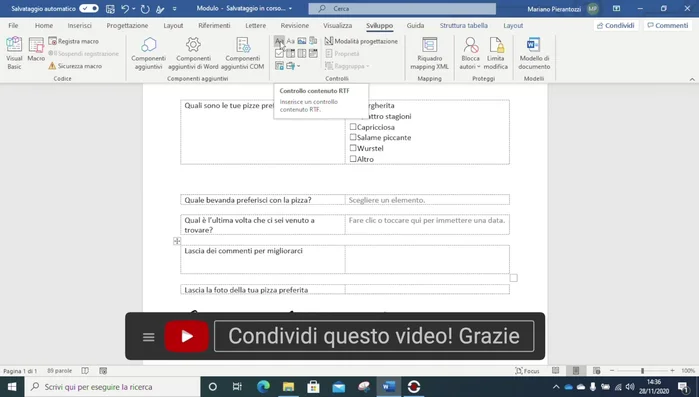The height and width of the screenshot is (397, 699).
Task: Open Componenti aggiuntivi store
Action: [x=148, y=53]
